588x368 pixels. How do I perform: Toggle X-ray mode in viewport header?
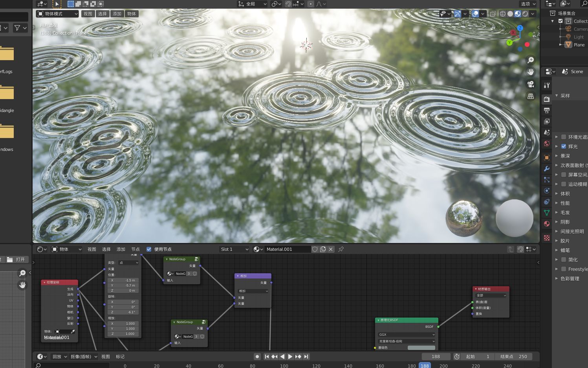pos(493,14)
